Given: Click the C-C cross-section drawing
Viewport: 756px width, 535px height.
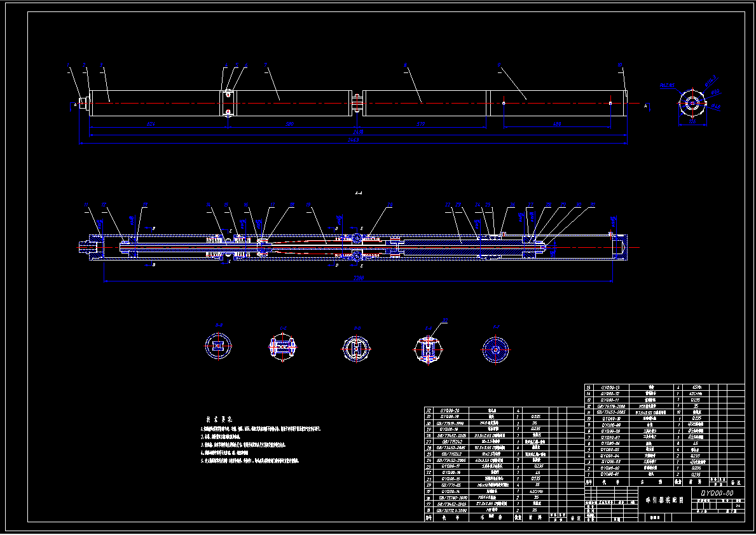Looking at the screenshot, I should coord(282,346).
